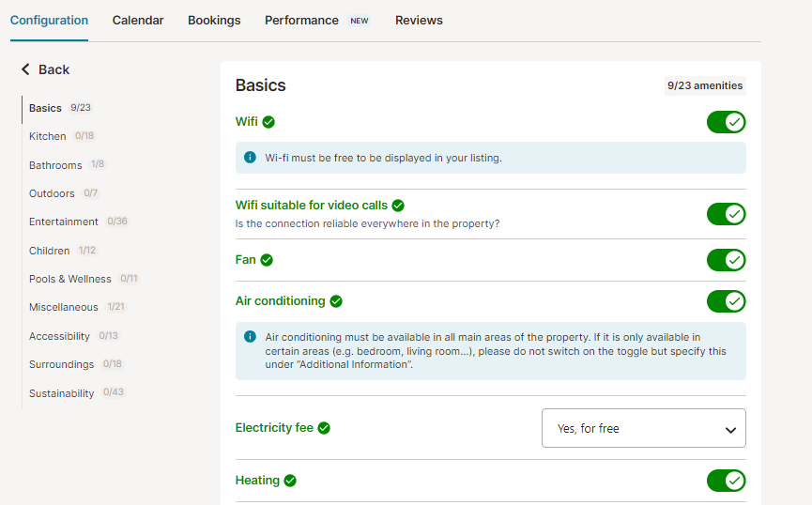Viewport: 812px width, 505px height.
Task: Switch to the Calendar tab
Action: tap(138, 21)
